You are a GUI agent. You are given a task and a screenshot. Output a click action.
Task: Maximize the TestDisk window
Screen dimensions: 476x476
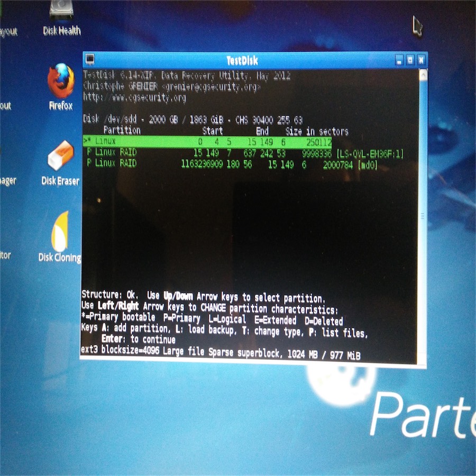coord(410,60)
